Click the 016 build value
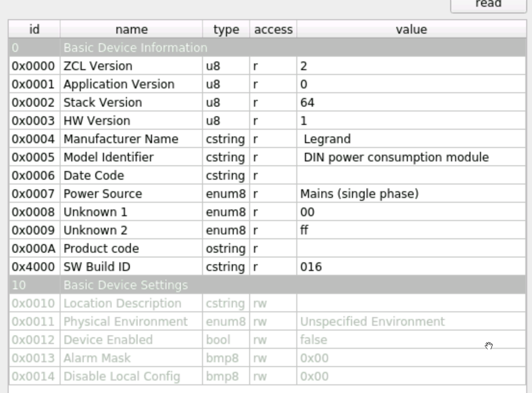532x393 pixels. (x=411, y=267)
